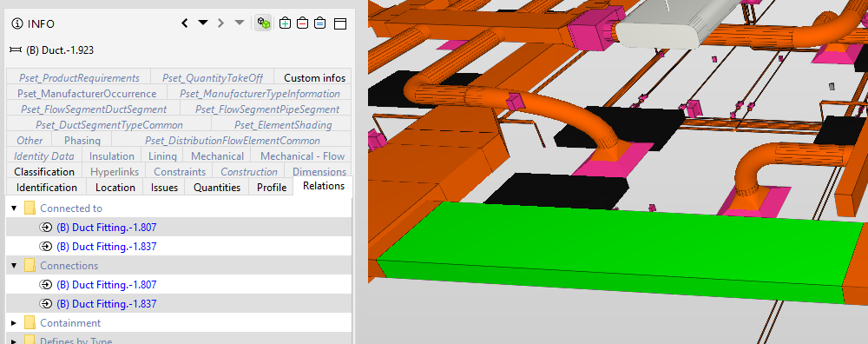Switch to the Identity Data tab

pos(44,156)
